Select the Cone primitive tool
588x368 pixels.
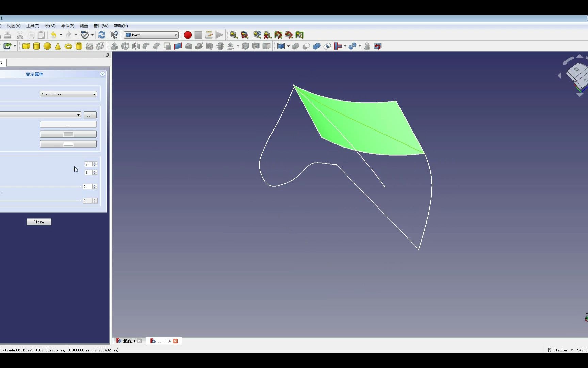[58, 46]
